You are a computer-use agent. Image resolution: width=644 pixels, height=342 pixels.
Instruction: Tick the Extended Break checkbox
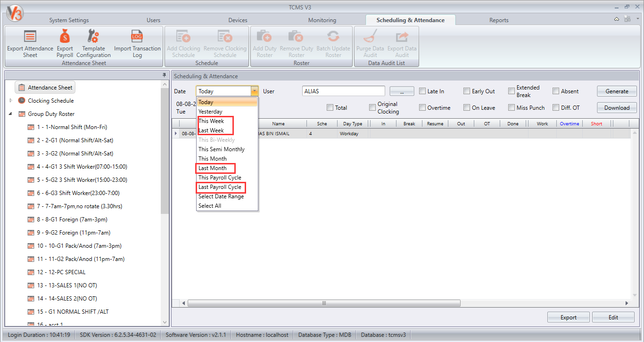(512, 91)
